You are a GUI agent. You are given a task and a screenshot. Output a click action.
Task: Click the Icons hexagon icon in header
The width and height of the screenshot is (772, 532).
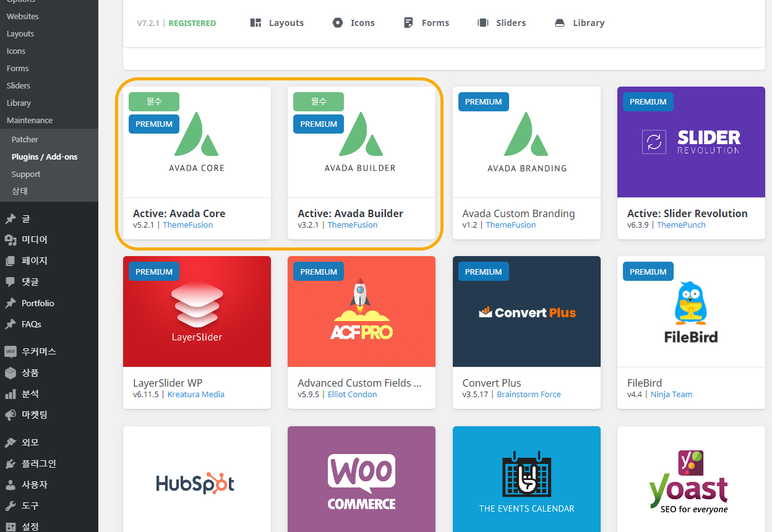[x=338, y=23]
